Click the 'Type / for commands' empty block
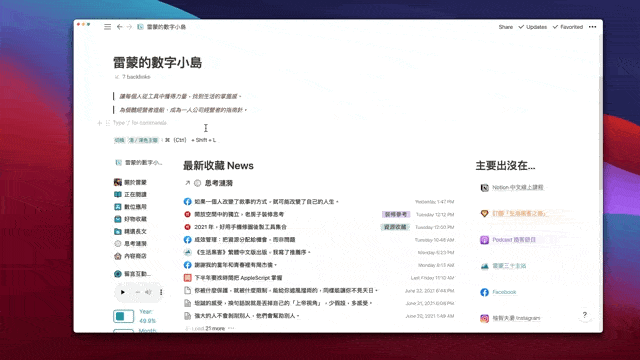Viewport: 640px width, 360px height. (140, 123)
